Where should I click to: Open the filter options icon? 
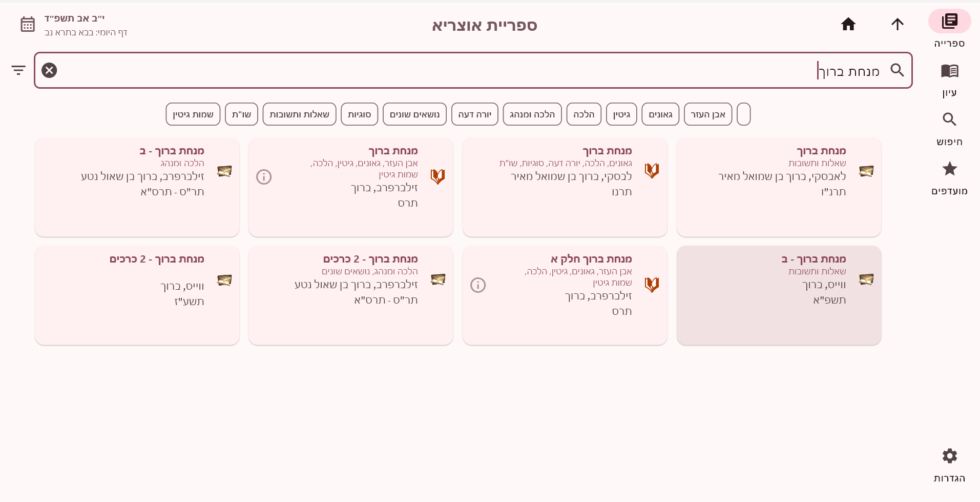[18, 70]
